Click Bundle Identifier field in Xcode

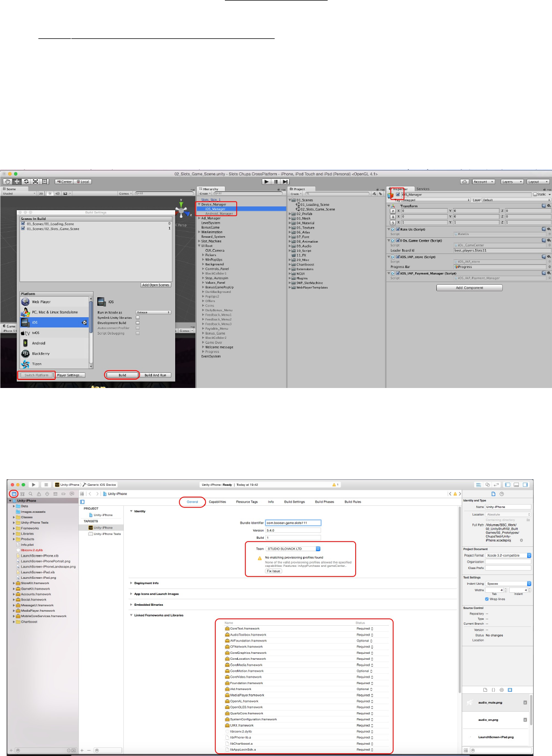293,523
